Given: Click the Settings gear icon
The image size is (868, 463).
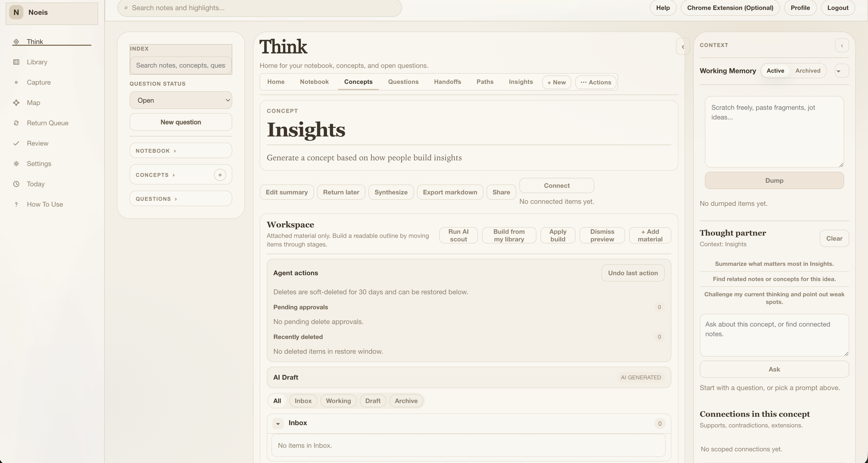Looking at the screenshot, I should [16, 164].
